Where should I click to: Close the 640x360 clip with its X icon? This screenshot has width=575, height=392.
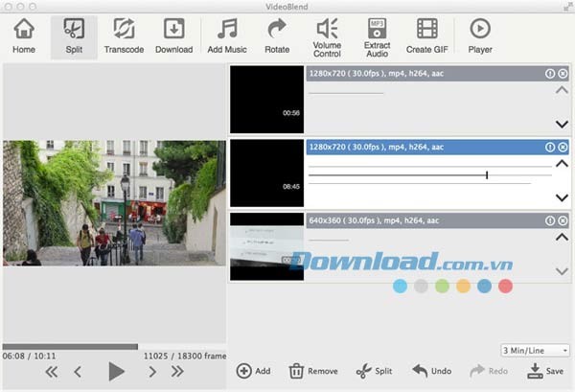(563, 220)
